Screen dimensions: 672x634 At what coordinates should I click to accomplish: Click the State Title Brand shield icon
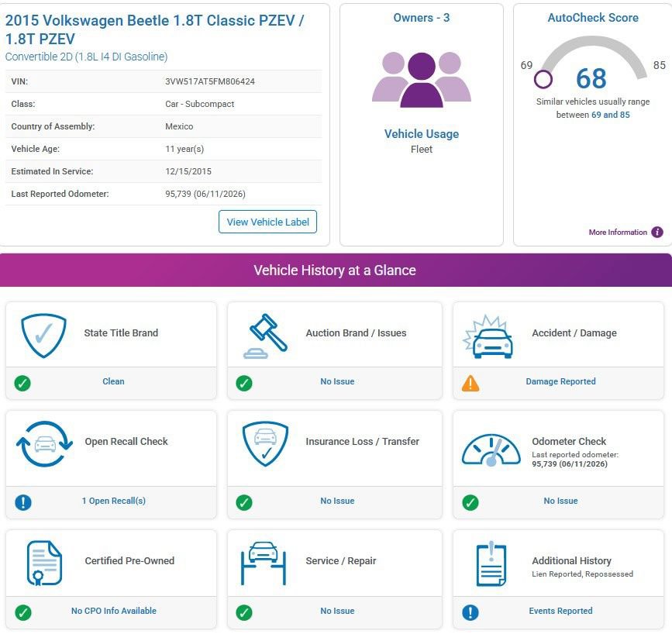pos(43,336)
